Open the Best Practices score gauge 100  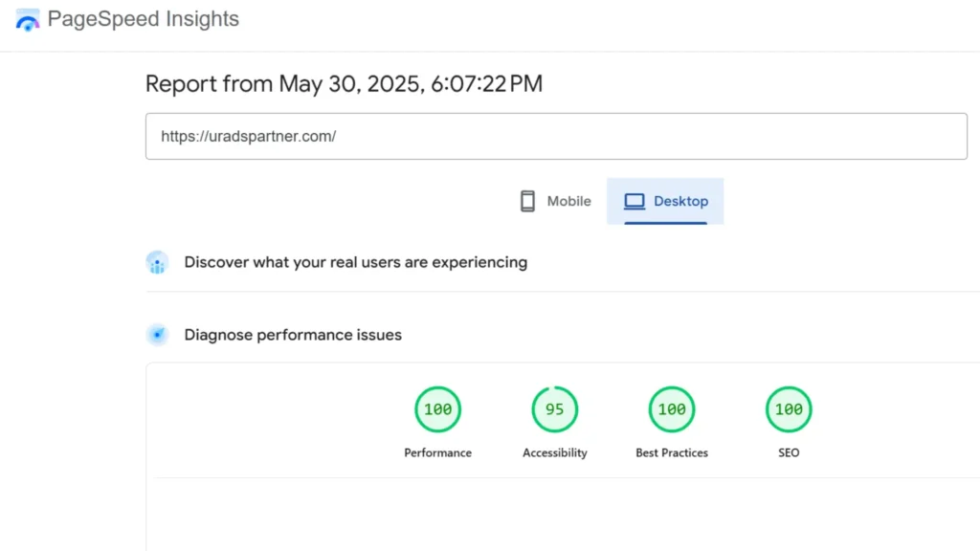click(672, 409)
